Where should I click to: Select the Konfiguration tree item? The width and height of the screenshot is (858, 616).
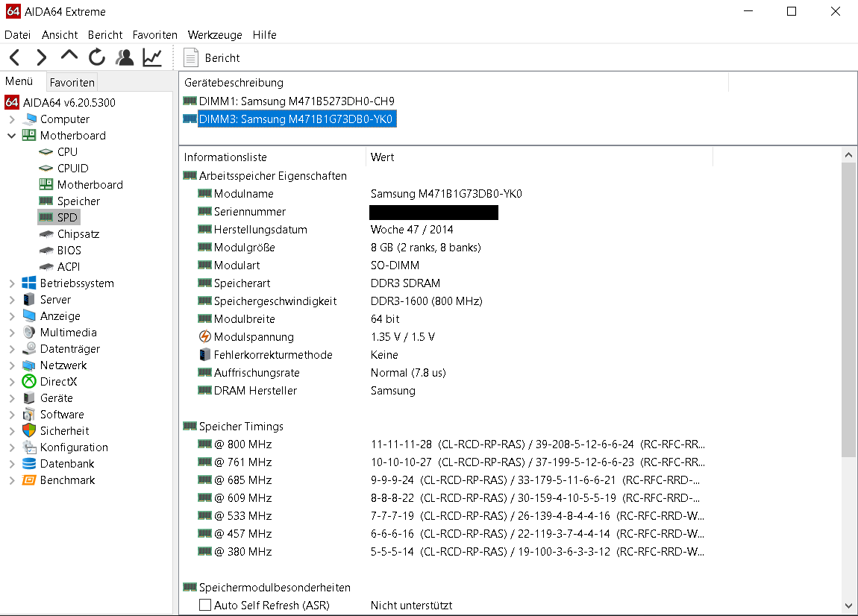[74, 447]
